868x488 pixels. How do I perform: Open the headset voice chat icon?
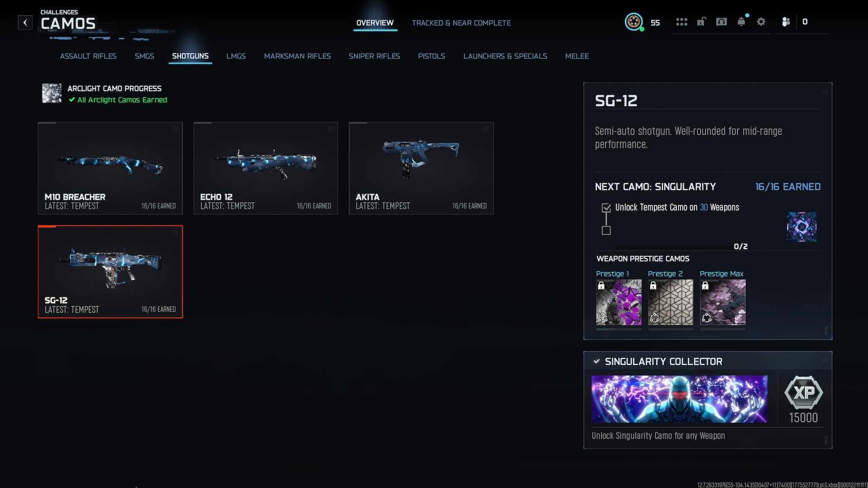pyautogui.click(x=721, y=22)
